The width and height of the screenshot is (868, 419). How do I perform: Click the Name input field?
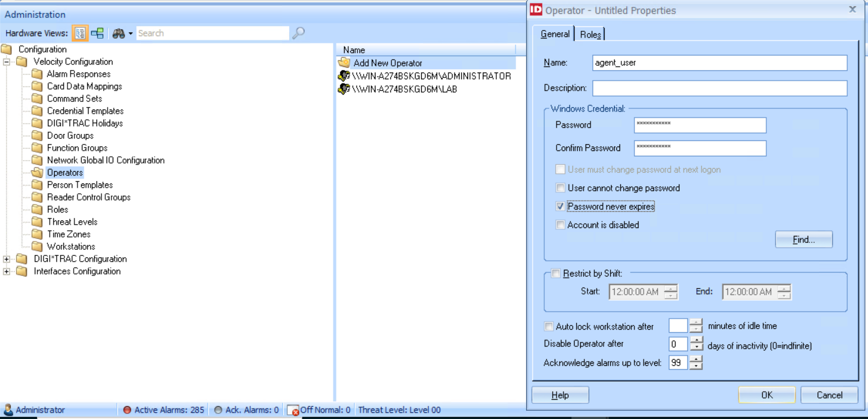click(720, 62)
